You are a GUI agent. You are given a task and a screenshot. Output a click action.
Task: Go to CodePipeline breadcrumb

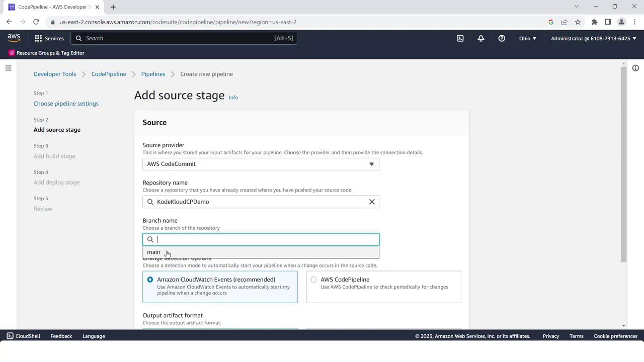pyautogui.click(x=109, y=74)
